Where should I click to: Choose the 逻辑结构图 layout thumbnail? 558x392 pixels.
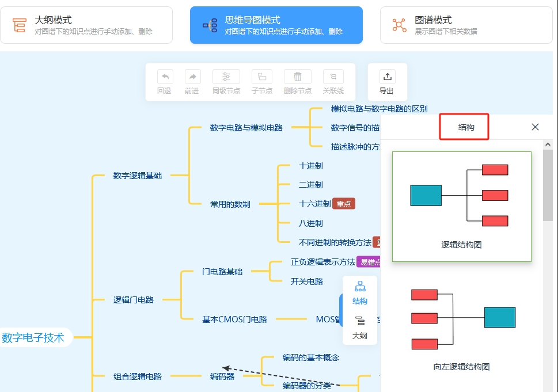tap(461, 206)
